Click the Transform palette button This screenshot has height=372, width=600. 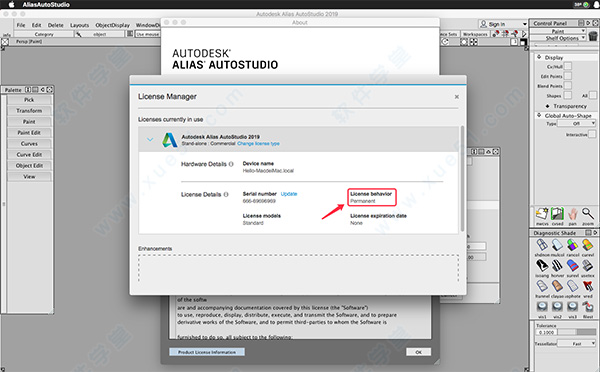29,111
